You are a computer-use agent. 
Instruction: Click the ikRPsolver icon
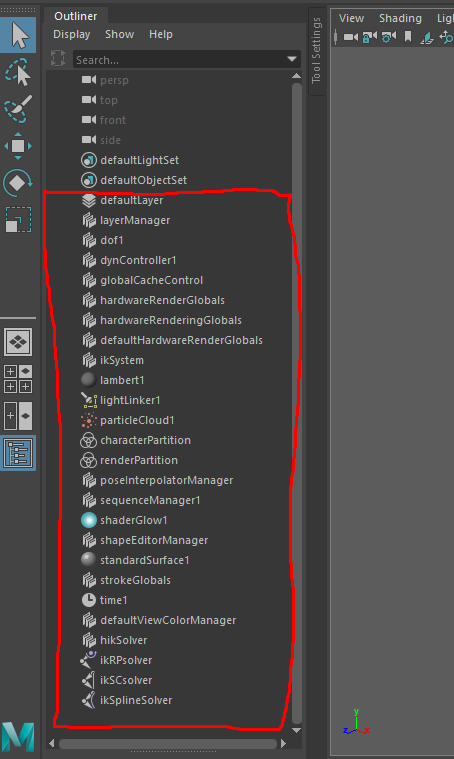[89, 660]
